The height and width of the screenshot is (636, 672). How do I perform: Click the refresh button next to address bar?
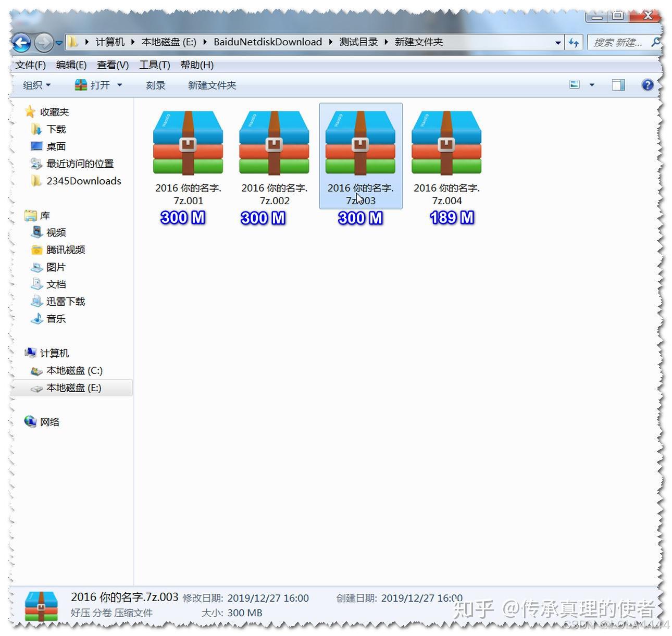tap(574, 43)
